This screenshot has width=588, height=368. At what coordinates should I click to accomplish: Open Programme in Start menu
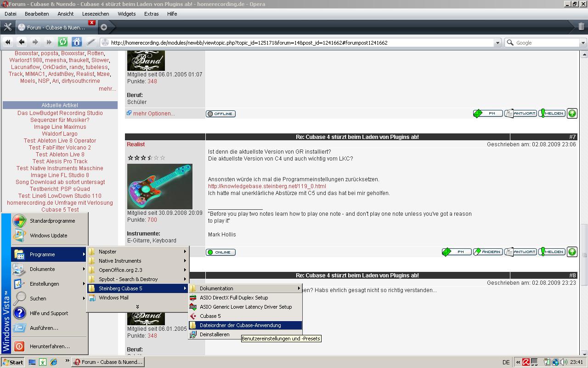point(49,254)
